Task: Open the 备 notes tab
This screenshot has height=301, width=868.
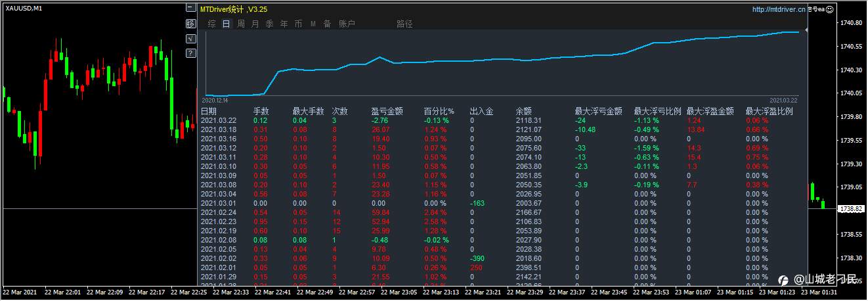Action: point(327,24)
